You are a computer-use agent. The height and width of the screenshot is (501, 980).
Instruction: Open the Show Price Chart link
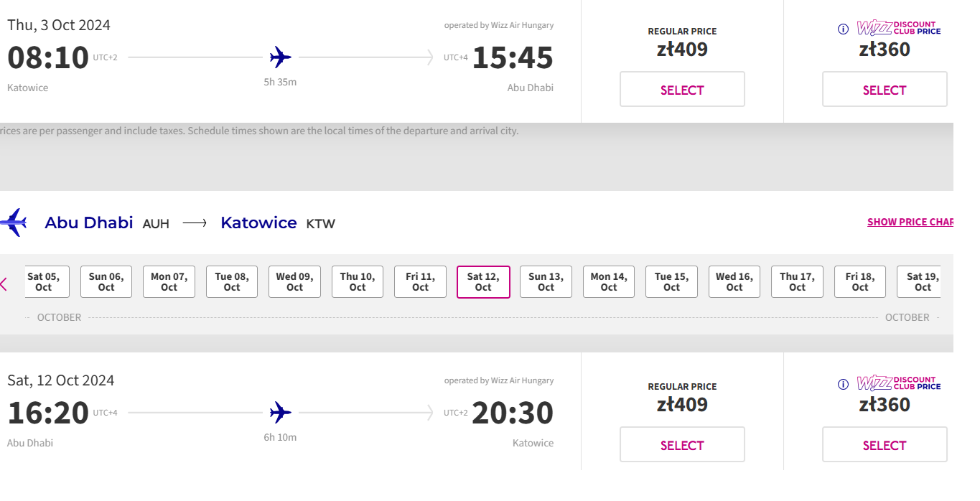coord(910,222)
